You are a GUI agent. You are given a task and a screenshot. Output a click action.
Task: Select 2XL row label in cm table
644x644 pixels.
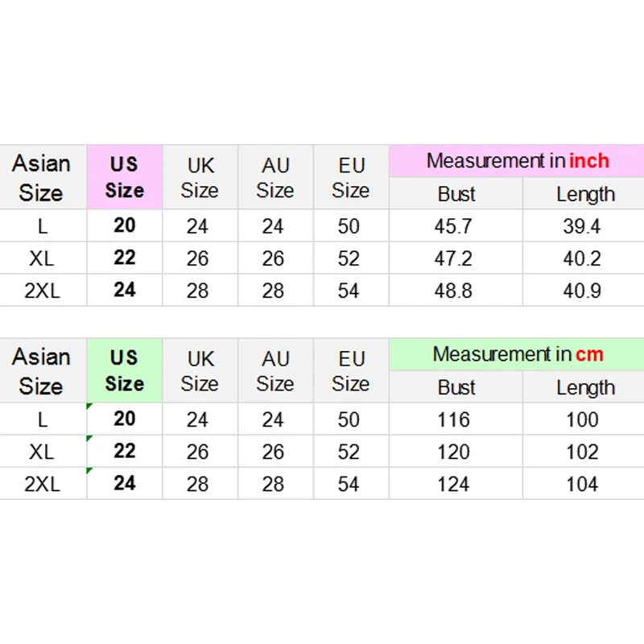(42, 484)
